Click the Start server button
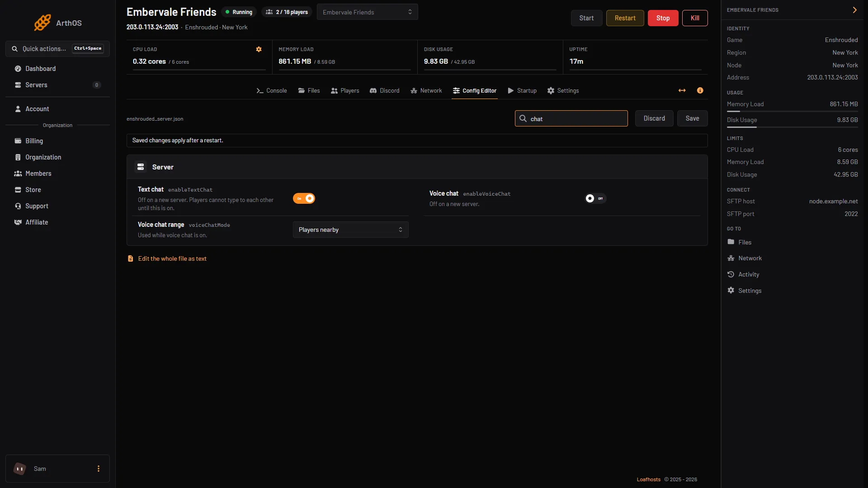 click(586, 18)
